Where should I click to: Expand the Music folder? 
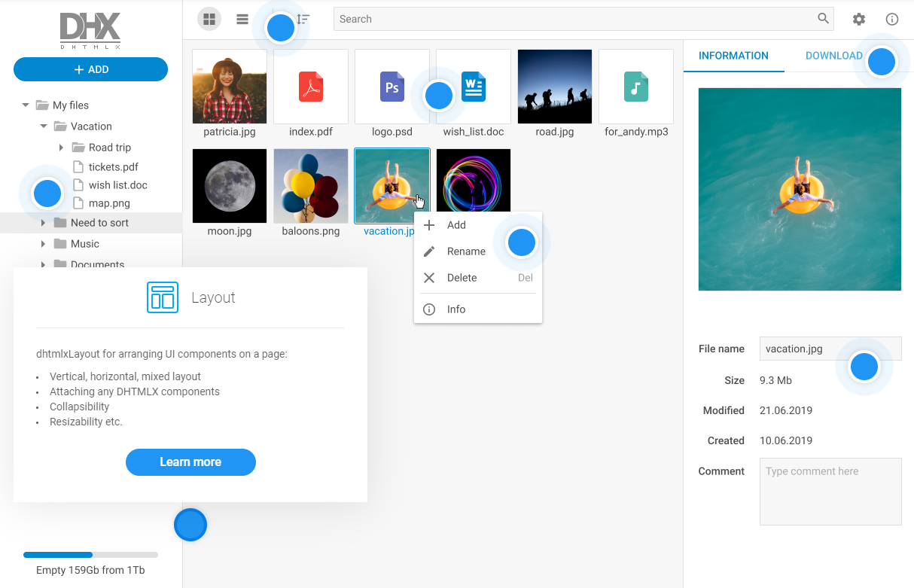pyautogui.click(x=44, y=244)
